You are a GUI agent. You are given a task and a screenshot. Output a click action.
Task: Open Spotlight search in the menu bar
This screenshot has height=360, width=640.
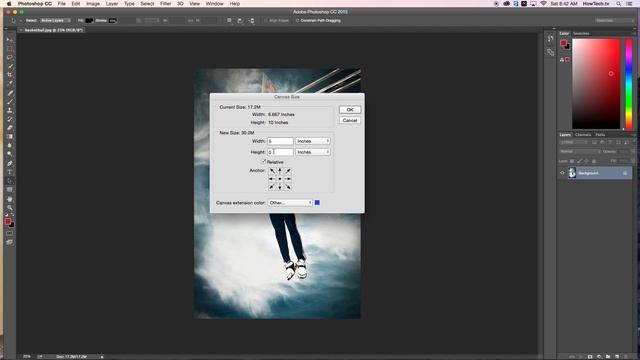(x=619, y=4)
